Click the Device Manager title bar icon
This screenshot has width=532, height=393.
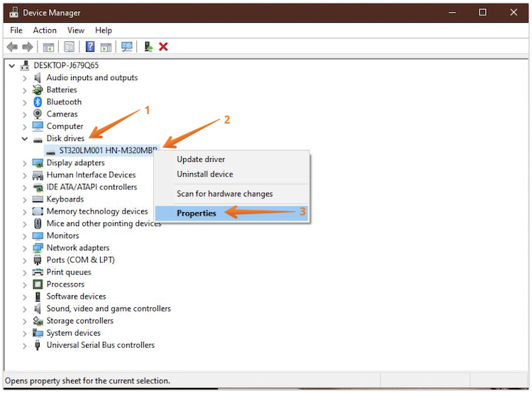pyautogui.click(x=14, y=12)
